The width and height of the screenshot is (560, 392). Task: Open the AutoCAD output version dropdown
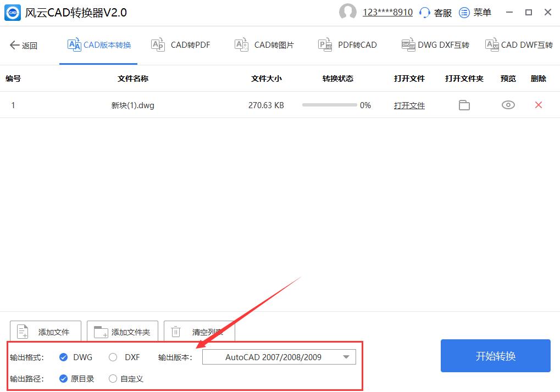click(x=279, y=357)
